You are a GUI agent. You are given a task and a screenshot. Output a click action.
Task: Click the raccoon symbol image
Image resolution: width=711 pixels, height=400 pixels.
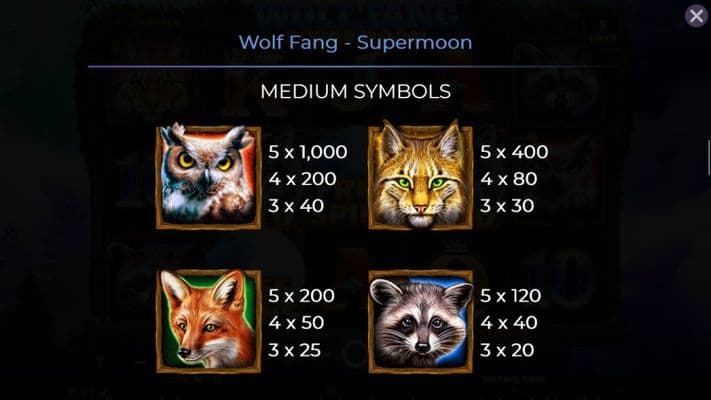(420, 321)
